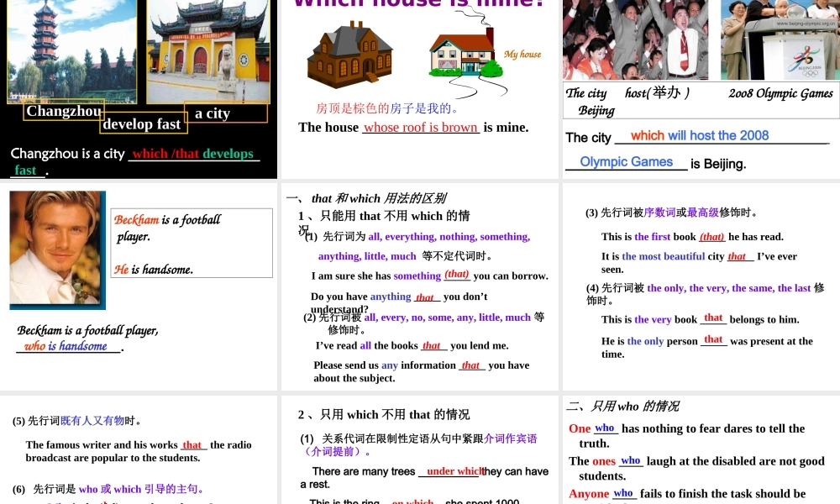
Task: Click the 'develop fast' label box
Action: pyautogui.click(x=143, y=123)
